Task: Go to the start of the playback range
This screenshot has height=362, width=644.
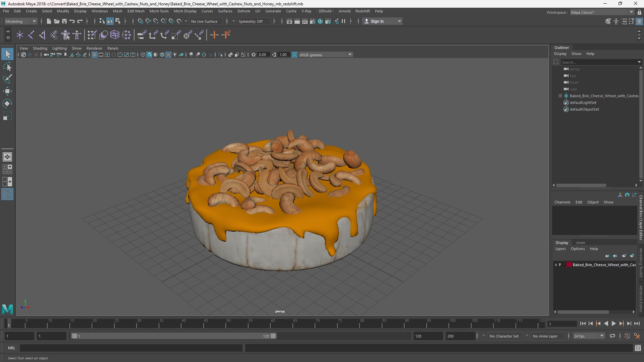Action: (583, 323)
